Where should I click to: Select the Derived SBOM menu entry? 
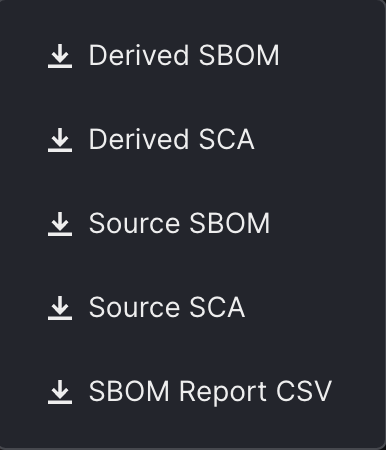(193, 56)
